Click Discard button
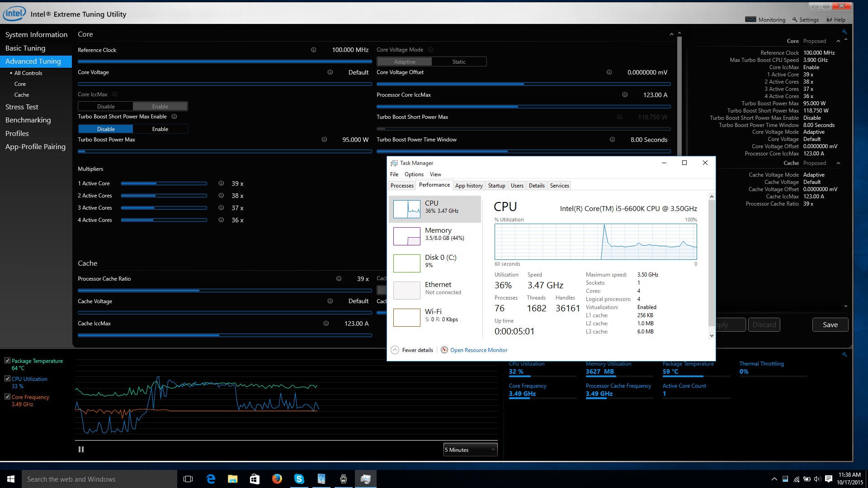The width and height of the screenshot is (868, 488). click(x=764, y=325)
